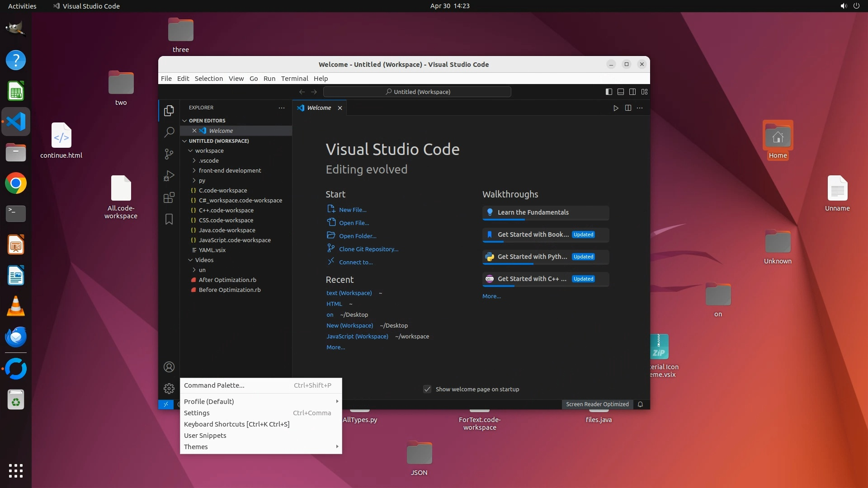Click the Clone Git Repository link
The width and height of the screenshot is (868, 488).
368,249
